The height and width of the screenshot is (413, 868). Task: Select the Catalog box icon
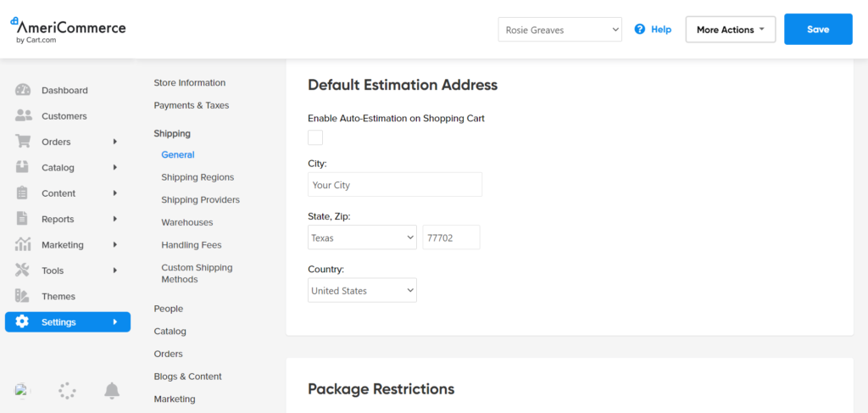tap(22, 167)
